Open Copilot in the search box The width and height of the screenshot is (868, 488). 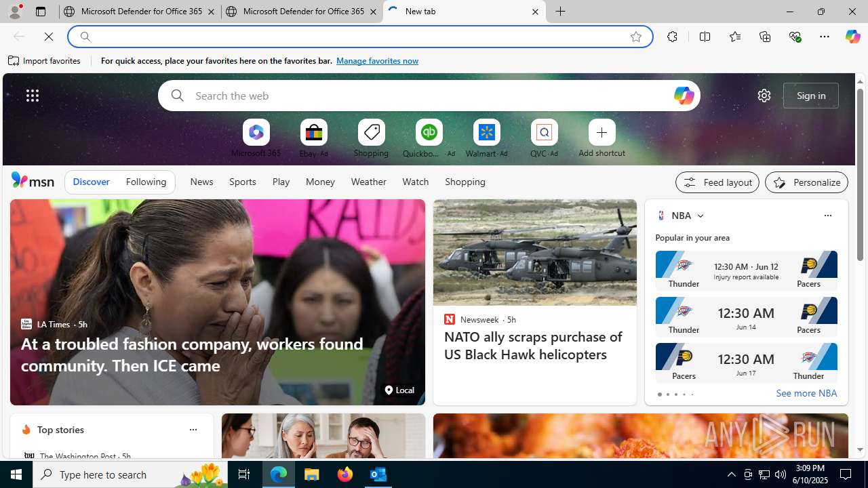coord(684,96)
